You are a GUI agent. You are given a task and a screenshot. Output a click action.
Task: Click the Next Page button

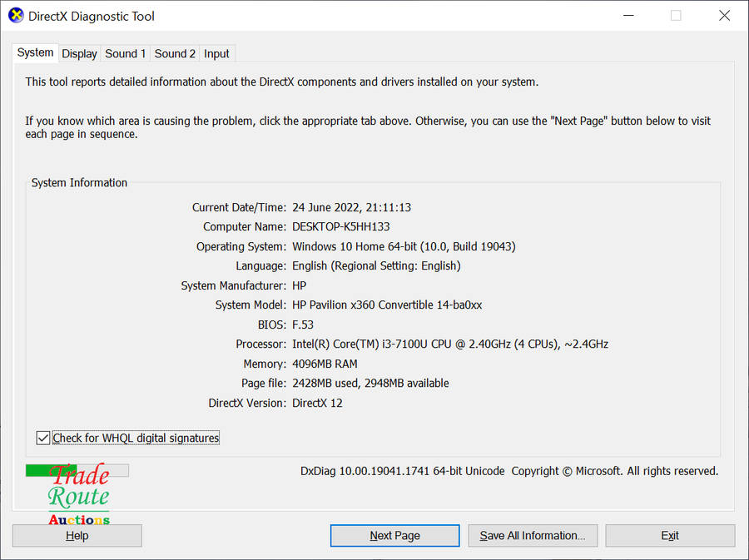[x=394, y=535]
